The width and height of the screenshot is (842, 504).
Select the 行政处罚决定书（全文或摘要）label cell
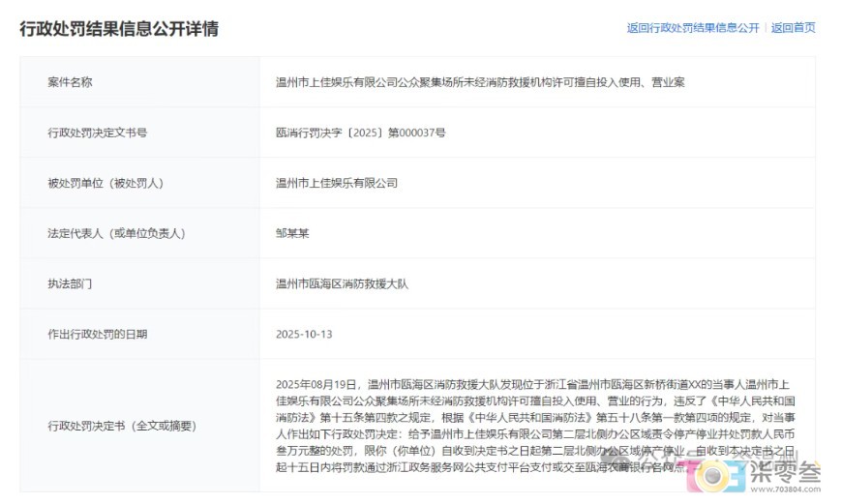123,426
